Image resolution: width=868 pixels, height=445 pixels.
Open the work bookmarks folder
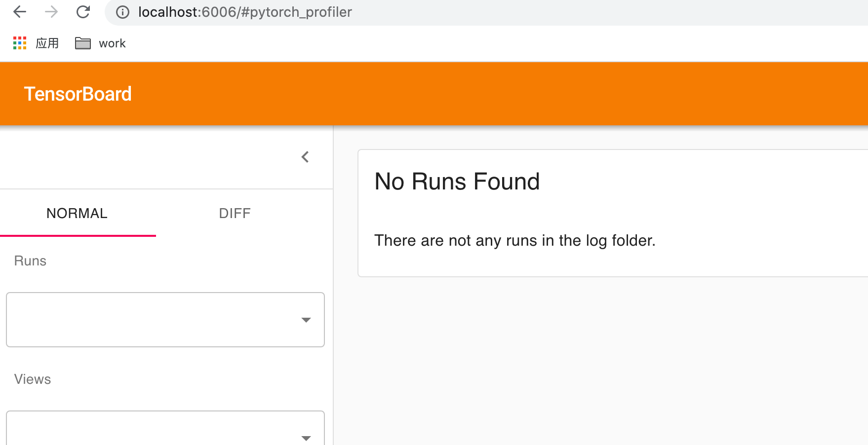pos(100,43)
